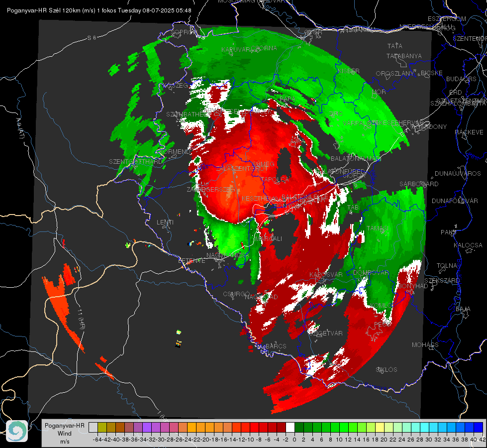Click the SZENTGOTTHARD city label
Screen dimensions: 487x448
pyautogui.click(x=136, y=162)
